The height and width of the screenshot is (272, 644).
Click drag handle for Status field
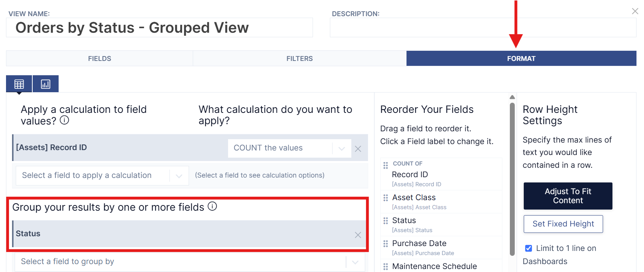click(385, 221)
